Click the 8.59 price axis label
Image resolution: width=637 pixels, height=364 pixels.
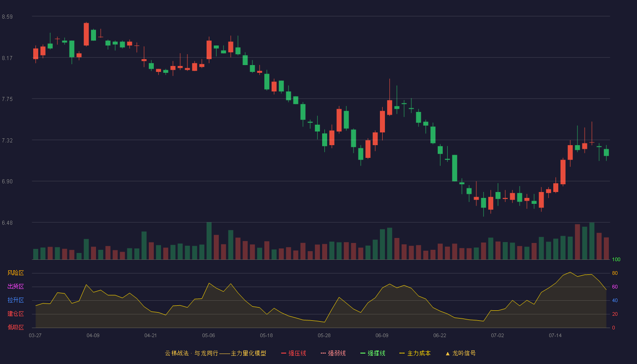point(7,17)
